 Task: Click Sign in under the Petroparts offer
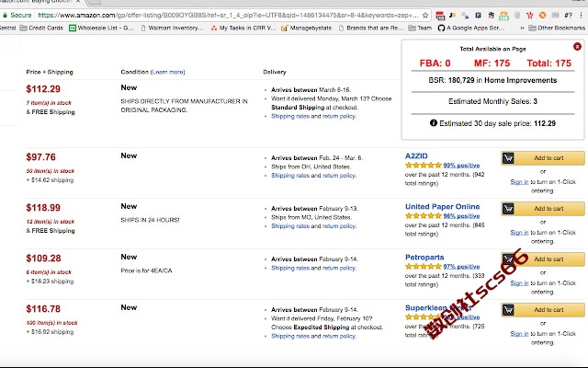(519, 283)
